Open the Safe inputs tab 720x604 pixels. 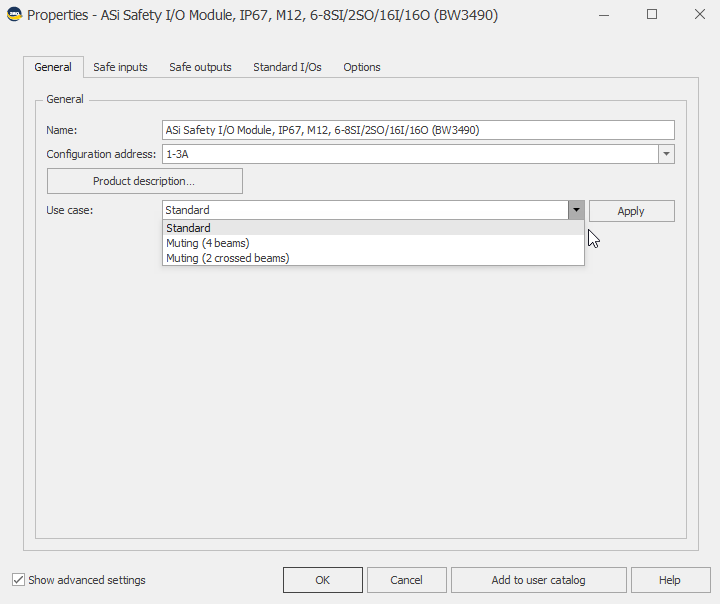pos(120,67)
